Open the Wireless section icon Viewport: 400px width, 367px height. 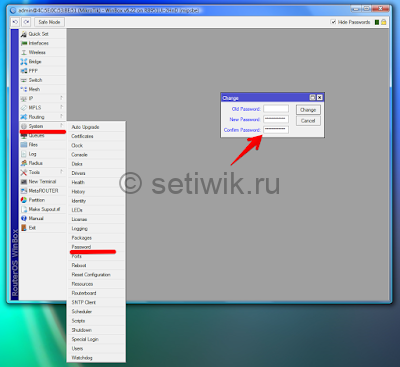coord(24,52)
